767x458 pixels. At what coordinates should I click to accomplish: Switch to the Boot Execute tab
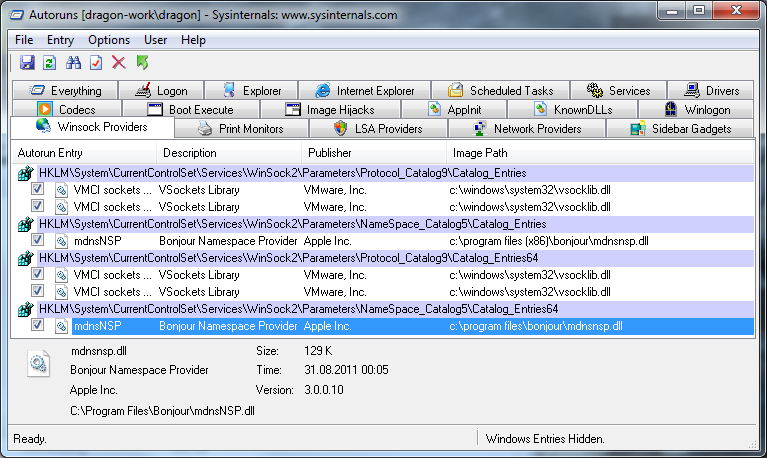point(191,110)
